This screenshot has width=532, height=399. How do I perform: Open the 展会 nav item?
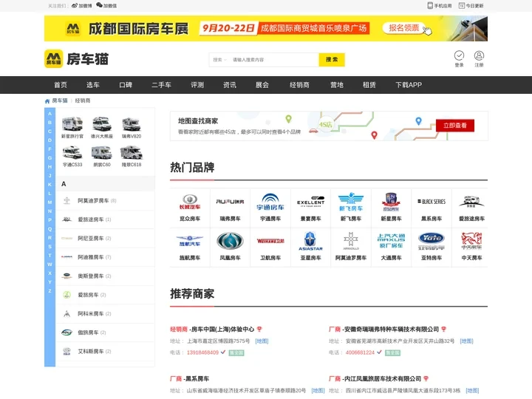(262, 85)
